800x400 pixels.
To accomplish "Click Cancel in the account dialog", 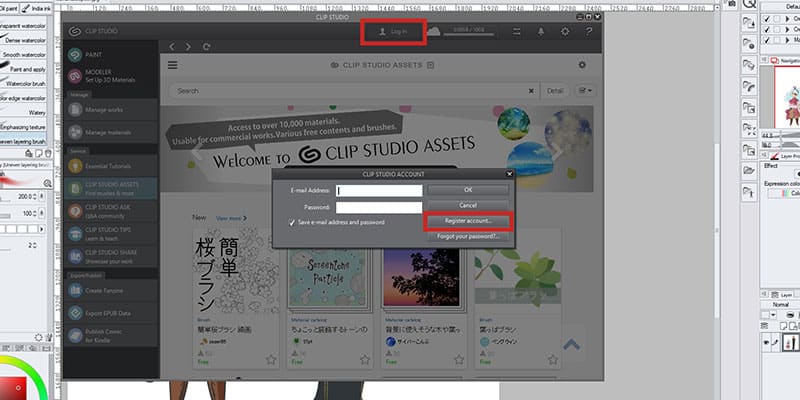I will coord(468,205).
